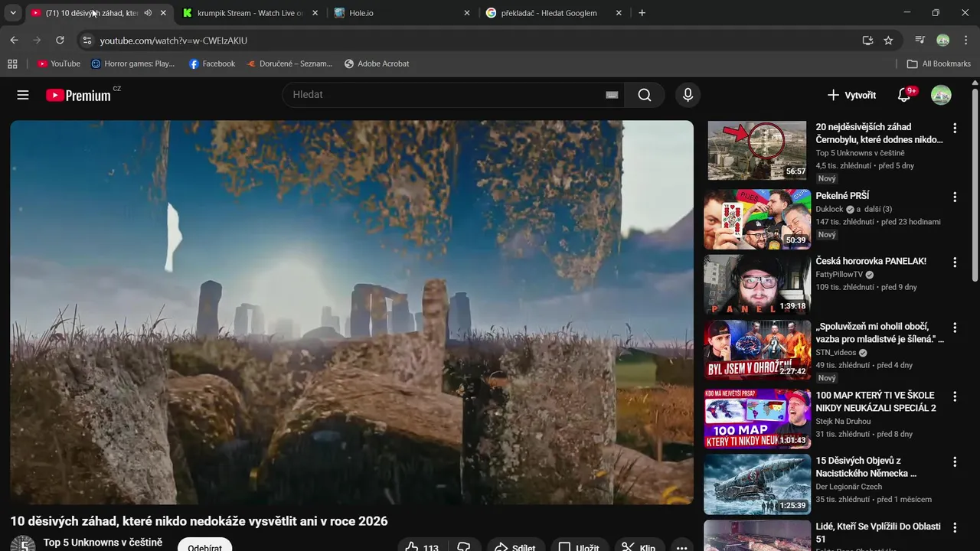
Task: Go back in browser history
Action: pyautogui.click(x=14, y=41)
